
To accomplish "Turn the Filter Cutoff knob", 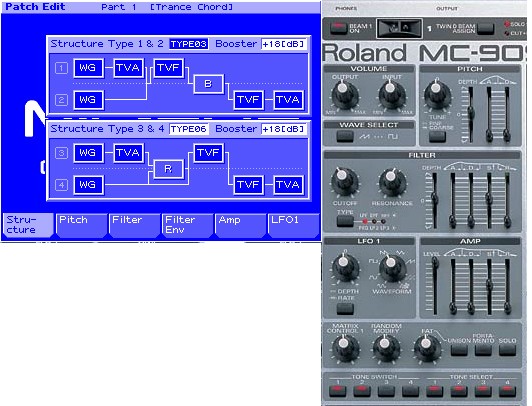I will (344, 181).
